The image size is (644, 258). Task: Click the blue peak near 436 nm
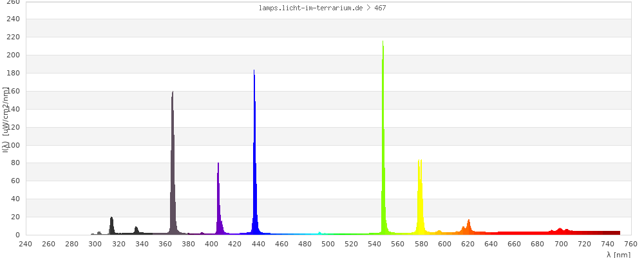[x=254, y=152]
